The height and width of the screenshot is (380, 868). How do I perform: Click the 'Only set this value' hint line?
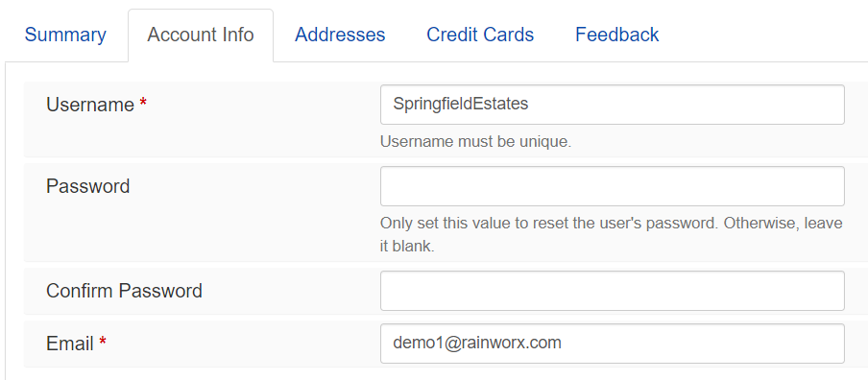click(611, 224)
